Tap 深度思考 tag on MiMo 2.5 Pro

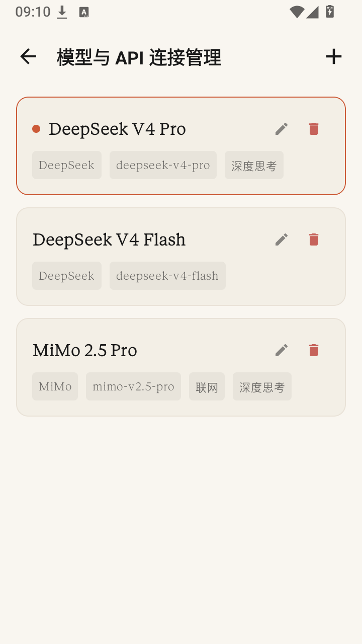pos(262,386)
